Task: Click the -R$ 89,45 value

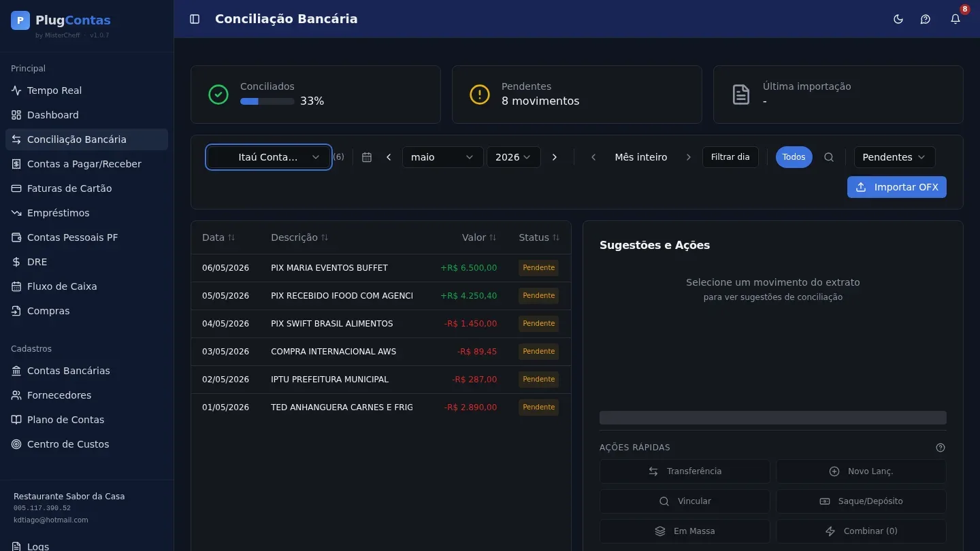Action: 477,352
